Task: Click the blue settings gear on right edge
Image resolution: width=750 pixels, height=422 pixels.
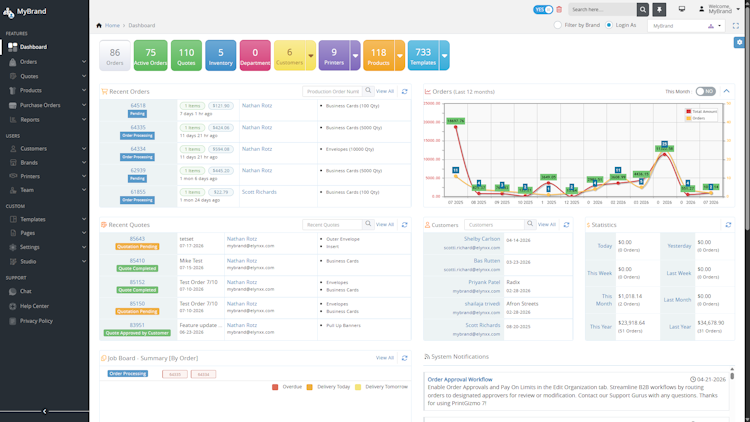Action: coord(739,43)
